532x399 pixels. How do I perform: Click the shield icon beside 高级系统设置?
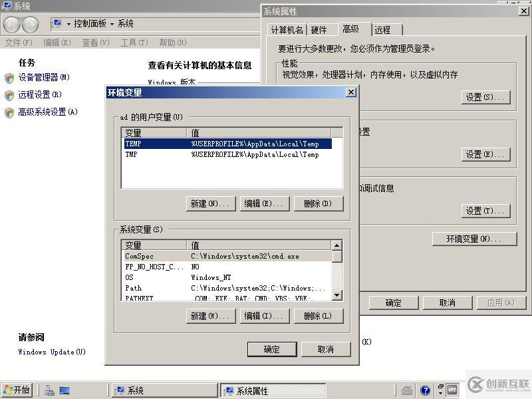(9, 112)
